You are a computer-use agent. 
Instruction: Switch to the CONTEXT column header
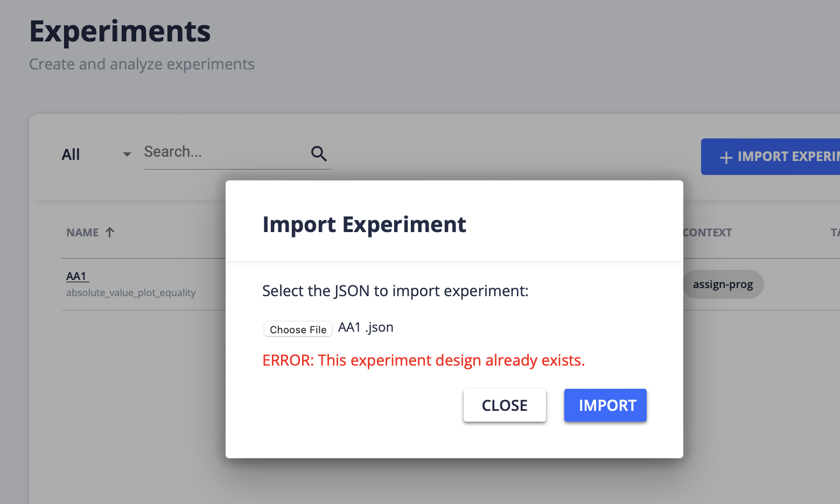[x=707, y=232]
